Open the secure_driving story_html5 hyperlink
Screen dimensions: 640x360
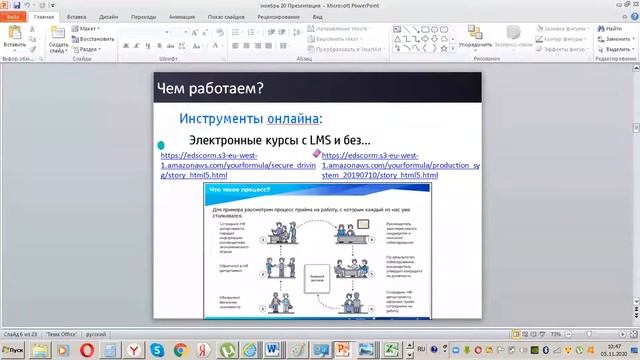[238, 165]
